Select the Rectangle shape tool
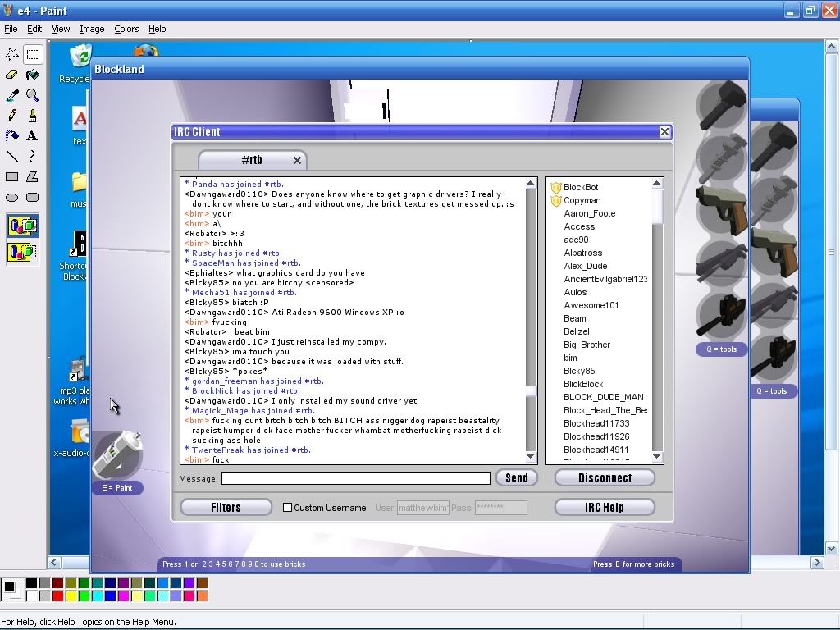Viewport: 840px width, 630px height. pyautogui.click(x=11, y=176)
